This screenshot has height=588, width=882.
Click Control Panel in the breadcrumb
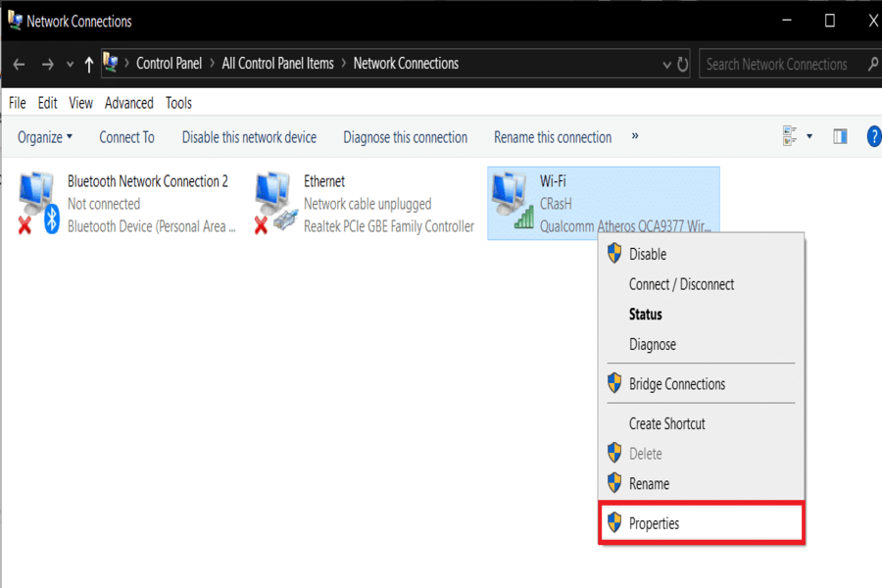pos(169,64)
